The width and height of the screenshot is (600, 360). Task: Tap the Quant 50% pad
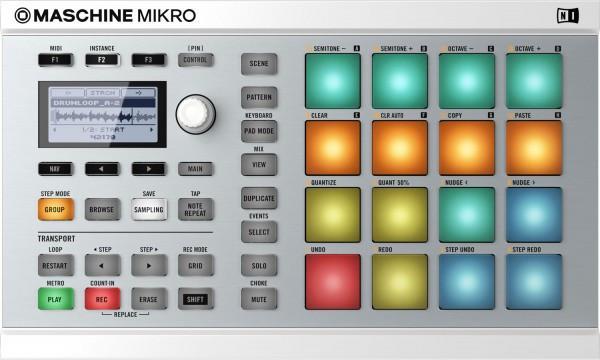[x=400, y=215]
